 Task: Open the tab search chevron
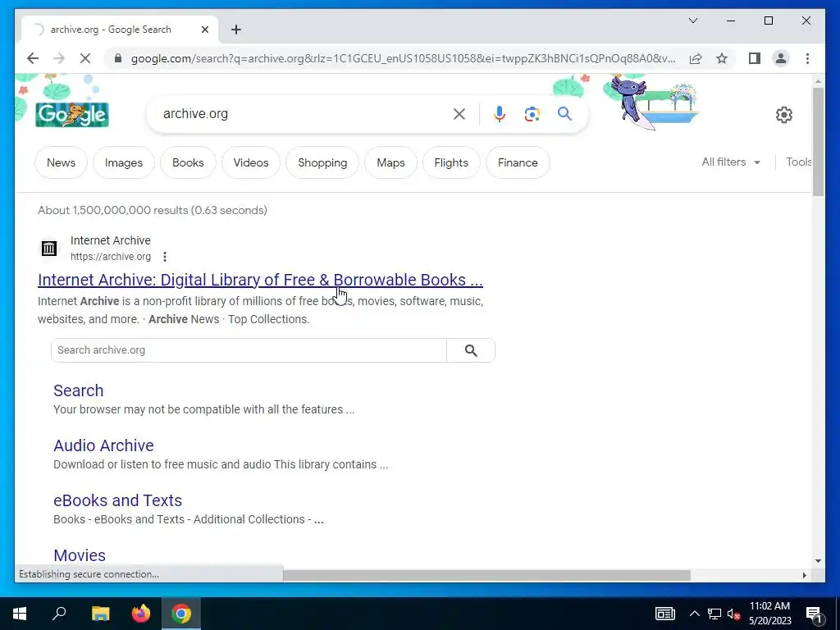coord(692,21)
